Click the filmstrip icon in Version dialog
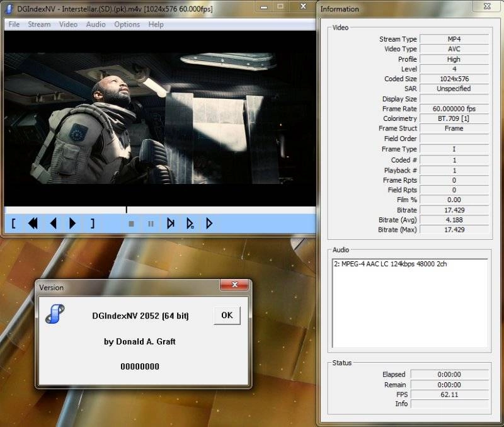This screenshot has height=427, width=504. coord(55,314)
